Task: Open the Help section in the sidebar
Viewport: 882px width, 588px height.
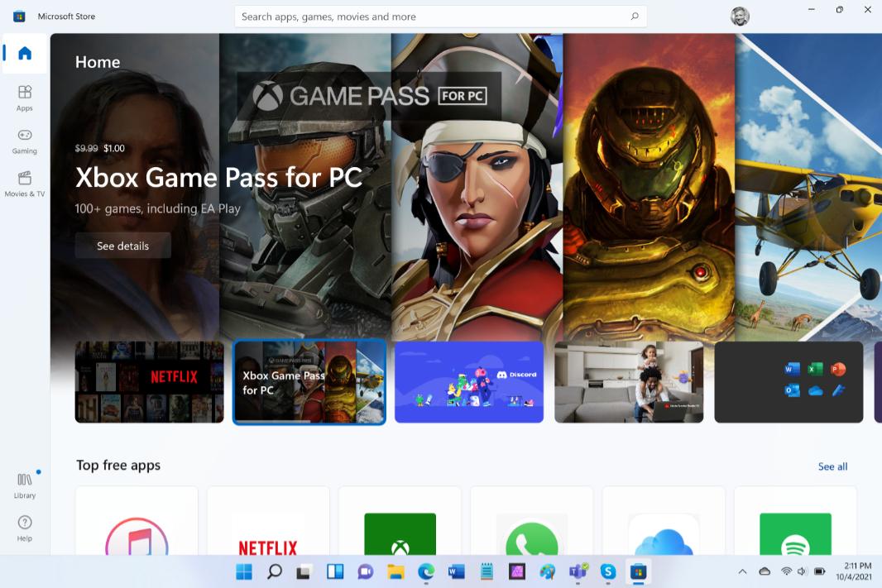Action: tap(24, 528)
